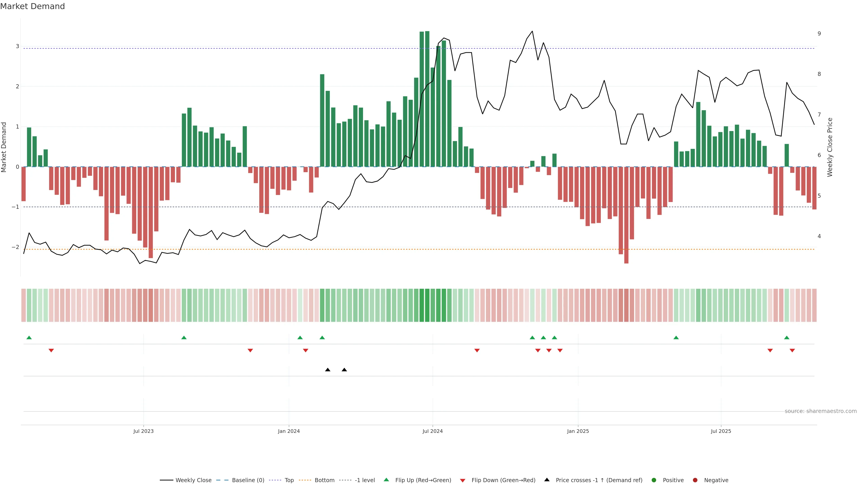Click the rightmost red flip-down triangle marker

(792, 351)
